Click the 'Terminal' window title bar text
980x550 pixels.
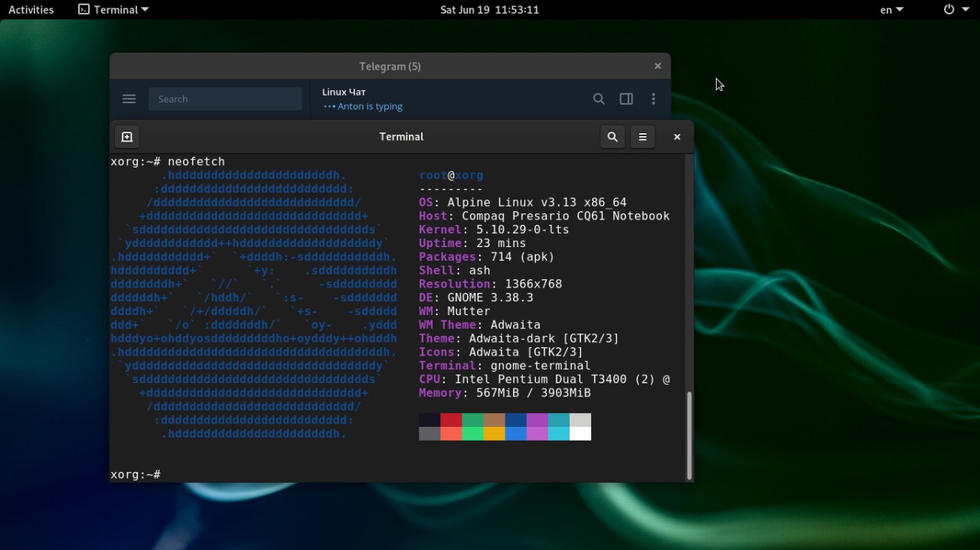pyautogui.click(x=401, y=137)
